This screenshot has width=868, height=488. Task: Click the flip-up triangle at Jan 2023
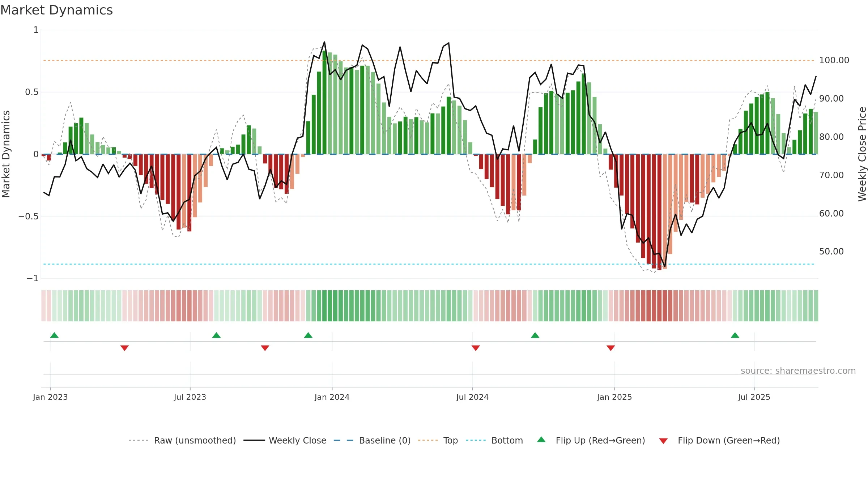point(54,335)
